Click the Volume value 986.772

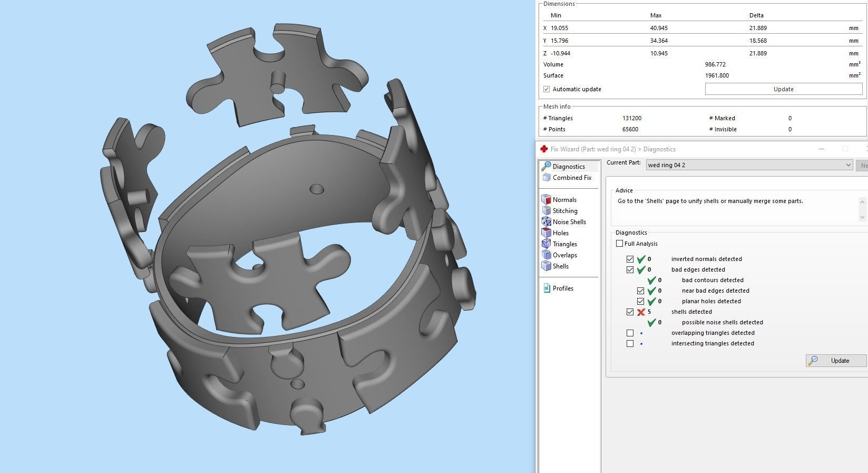click(x=715, y=64)
